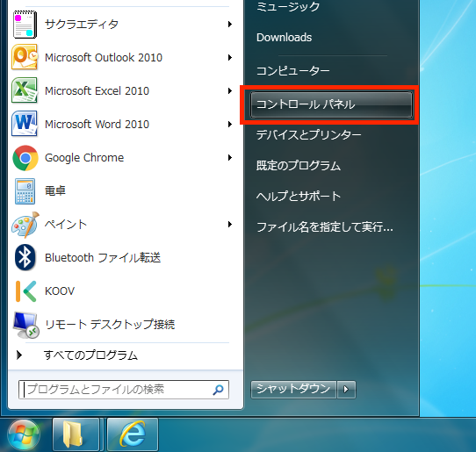Screen dimensions: 476x452
Task: Open the shutdown options arrow button
Action: [346, 390]
